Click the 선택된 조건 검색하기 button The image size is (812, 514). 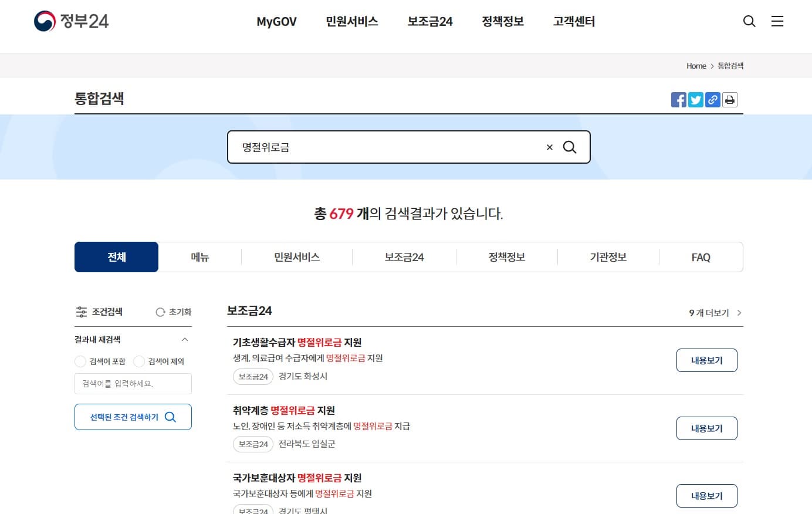coord(133,417)
